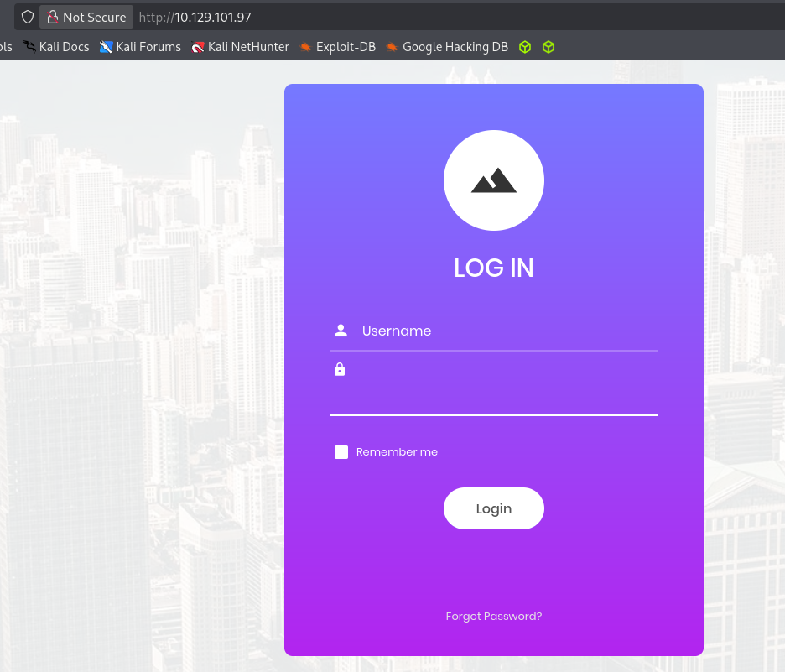Follow the Forgot Password? link
785x672 pixels.
(x=494, y=617)
